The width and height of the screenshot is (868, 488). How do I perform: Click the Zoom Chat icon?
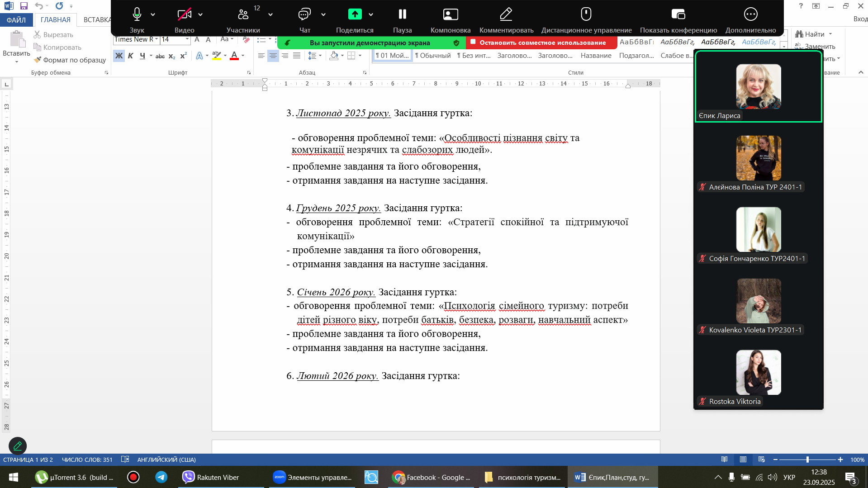pyautogui.click(x=304, y=15)
